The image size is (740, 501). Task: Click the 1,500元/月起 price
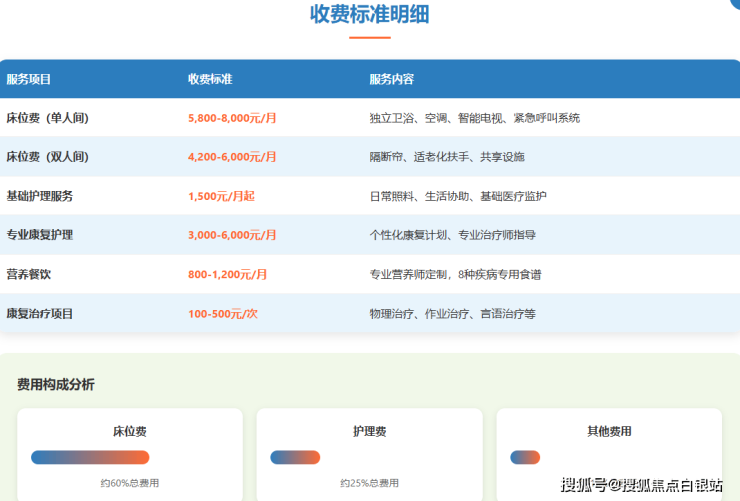221,196
